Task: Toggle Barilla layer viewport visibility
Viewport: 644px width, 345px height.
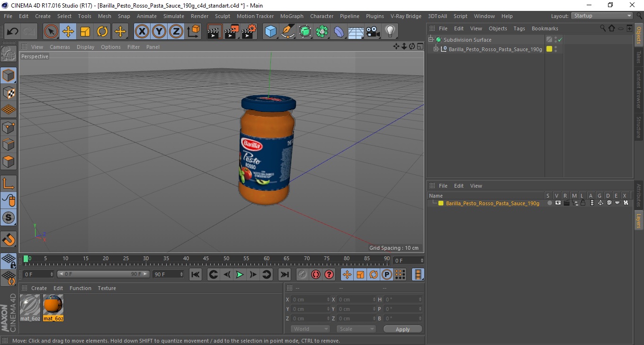Action: 558,203
